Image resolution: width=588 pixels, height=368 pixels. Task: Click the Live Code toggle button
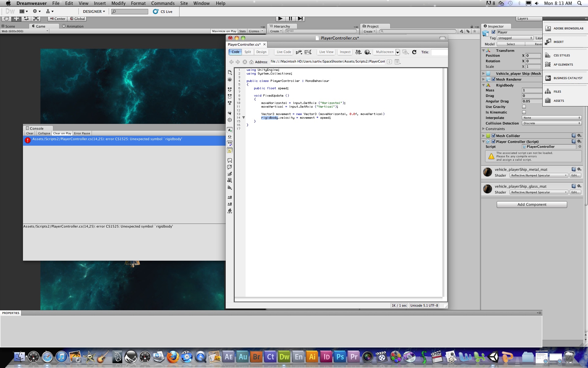pyautogui.click(x=283, y=52)
